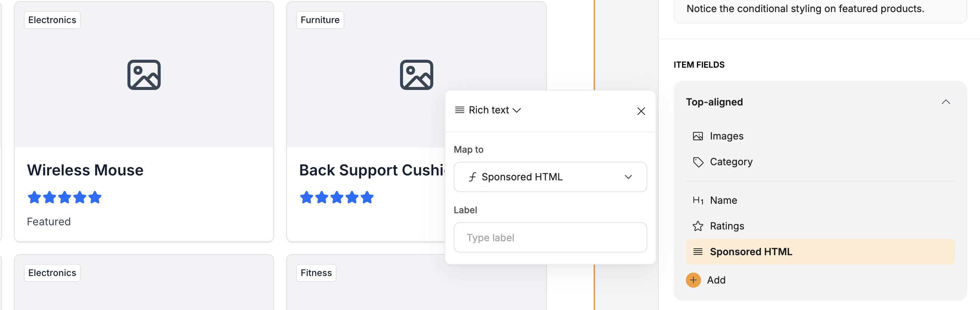Click the Furniture category badge
Screen dimensions: 980x310
coord(320,20)
